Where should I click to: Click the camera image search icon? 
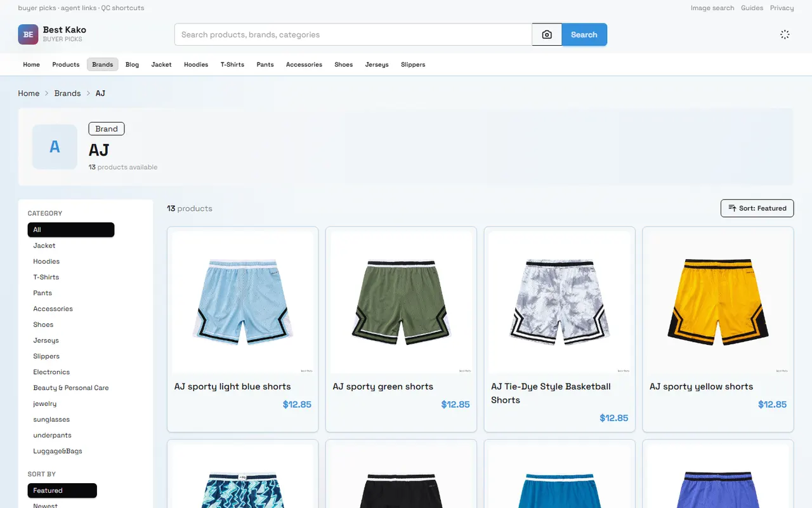click(547, 35)
